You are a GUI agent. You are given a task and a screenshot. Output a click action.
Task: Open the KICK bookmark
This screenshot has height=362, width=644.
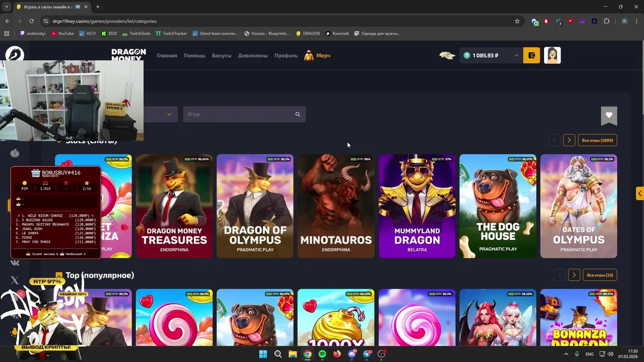click(x=109, y=34)
